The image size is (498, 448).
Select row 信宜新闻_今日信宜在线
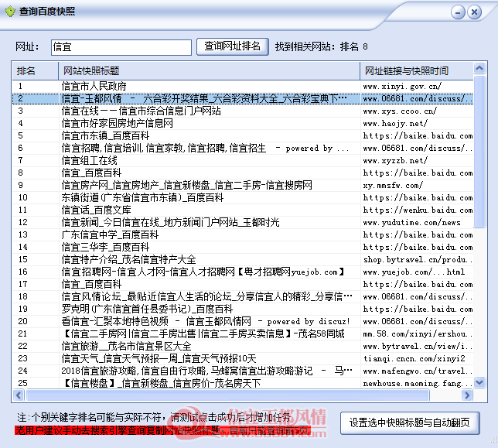coord(243,222)
